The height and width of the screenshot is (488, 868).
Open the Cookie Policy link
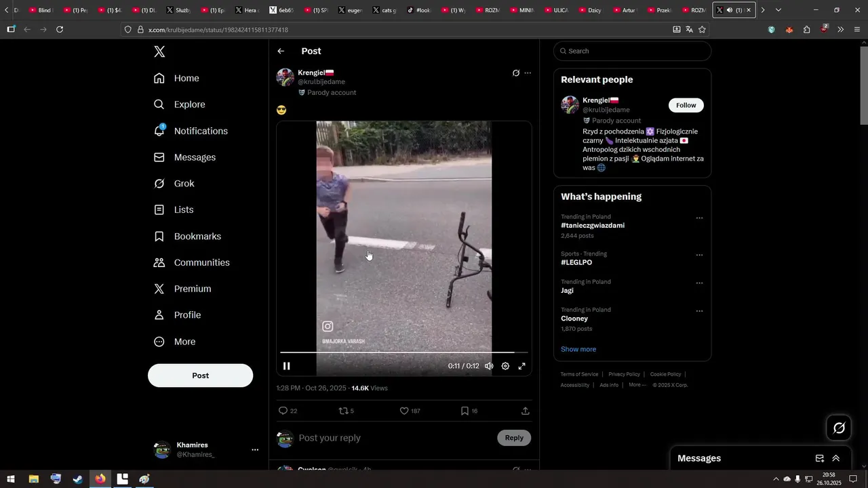tap(665, 374)
